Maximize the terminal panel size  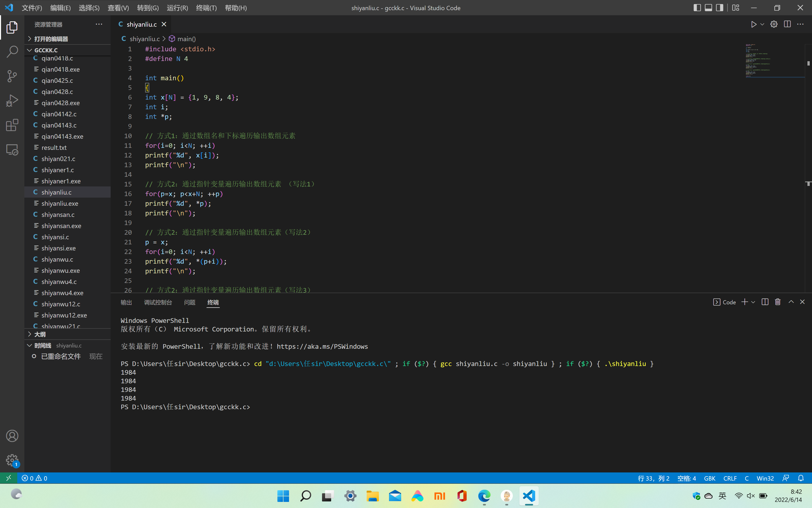coord(791,302)
